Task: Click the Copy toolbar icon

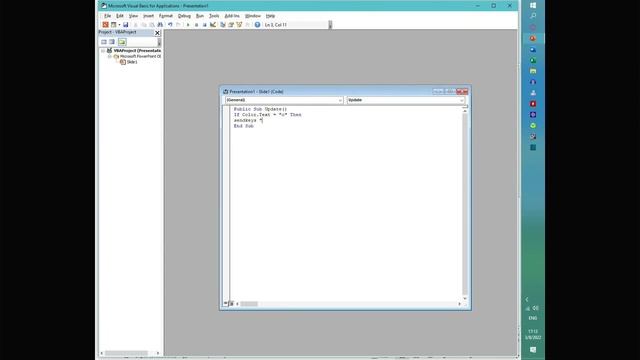Action: click(x=144, y=25)
